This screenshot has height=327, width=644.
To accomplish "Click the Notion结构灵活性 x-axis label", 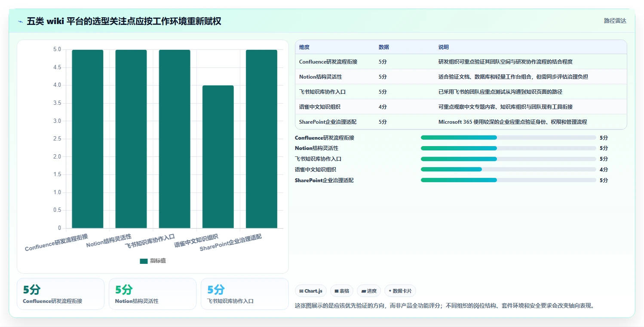I will [x=109, y=241].
